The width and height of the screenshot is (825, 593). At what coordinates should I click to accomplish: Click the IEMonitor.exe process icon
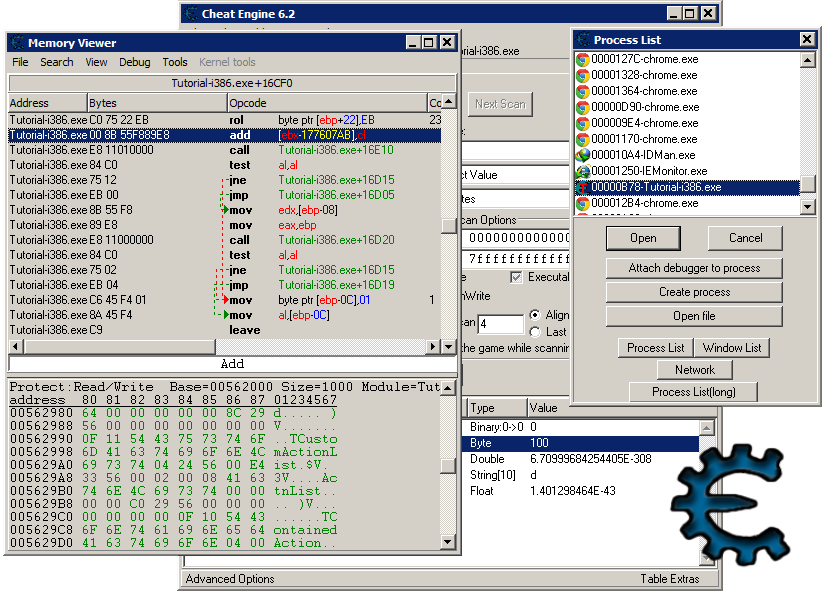583,171
